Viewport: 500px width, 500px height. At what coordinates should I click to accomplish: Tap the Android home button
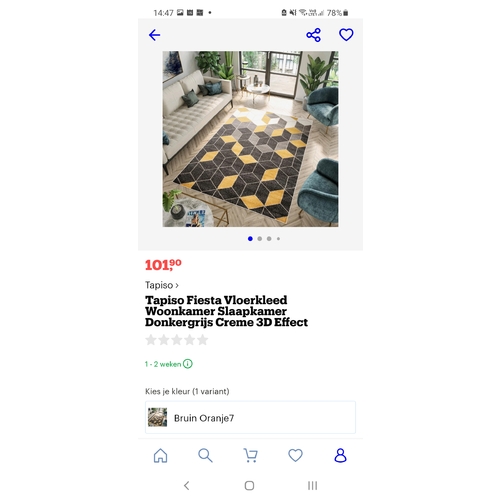[249, 485]
